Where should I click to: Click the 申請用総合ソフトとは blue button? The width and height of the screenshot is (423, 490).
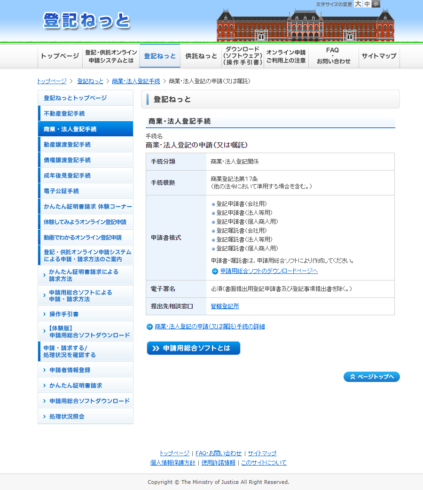(x=193, y=348)
